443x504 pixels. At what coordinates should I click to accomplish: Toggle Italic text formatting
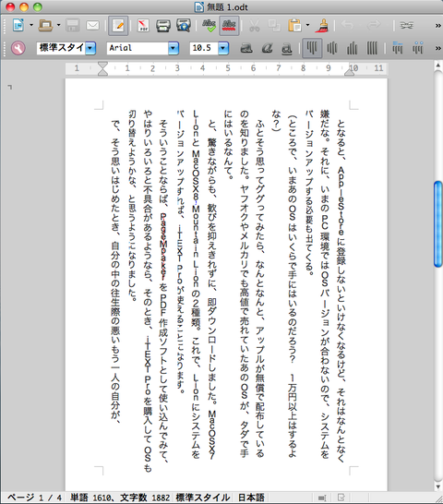[x=267, y=48]
